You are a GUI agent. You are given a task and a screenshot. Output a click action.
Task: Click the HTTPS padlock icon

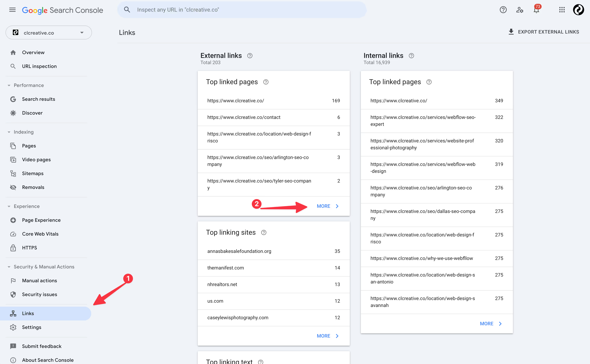[x=13, y=248]
